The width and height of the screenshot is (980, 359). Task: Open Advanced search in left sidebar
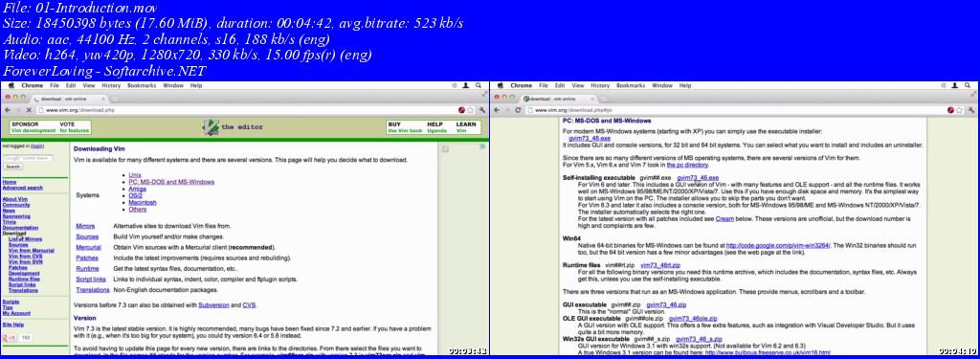click(23, 188)
